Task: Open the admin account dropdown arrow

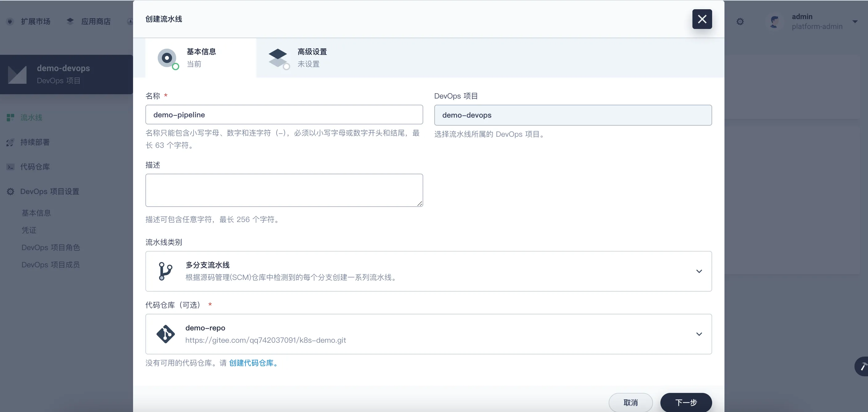Action: [x=855, y=22]
